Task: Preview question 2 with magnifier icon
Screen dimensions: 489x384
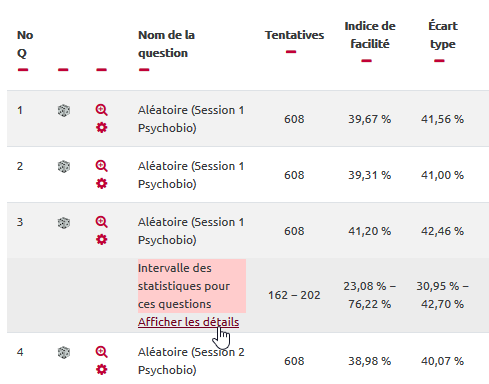Action: (x=102, y=166)
